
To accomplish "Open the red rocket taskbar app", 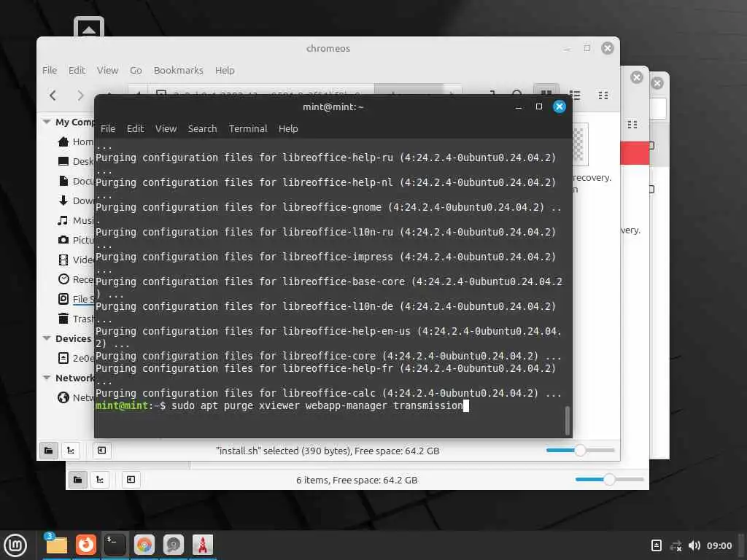I will pos(203,545).
